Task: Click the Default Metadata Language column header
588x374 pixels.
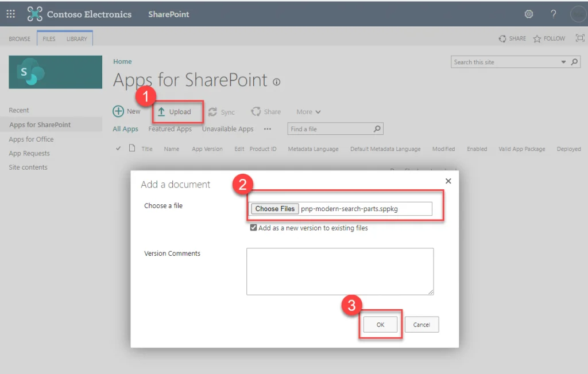Action: click(385, 149)
